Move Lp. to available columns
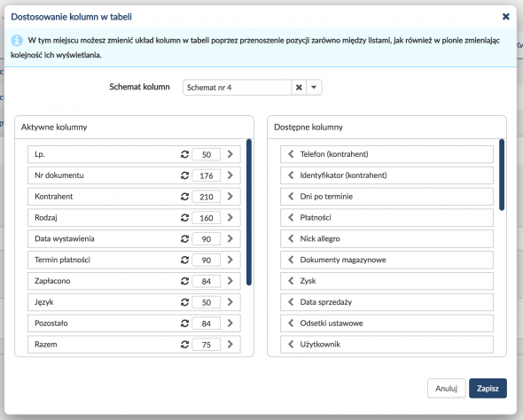Viewport: 523px width, 420px height. (230, 154)
